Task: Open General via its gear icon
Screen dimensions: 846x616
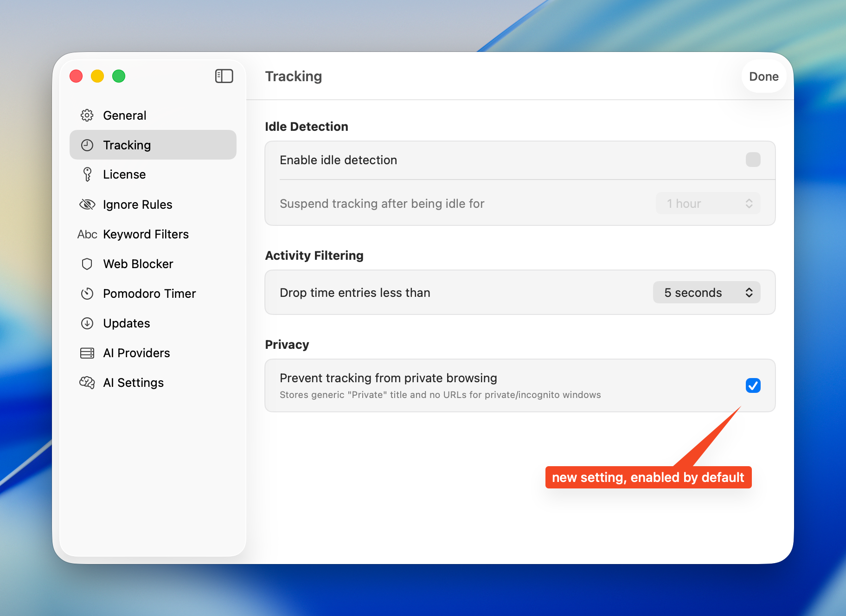Action: click(x=87, y=115)
